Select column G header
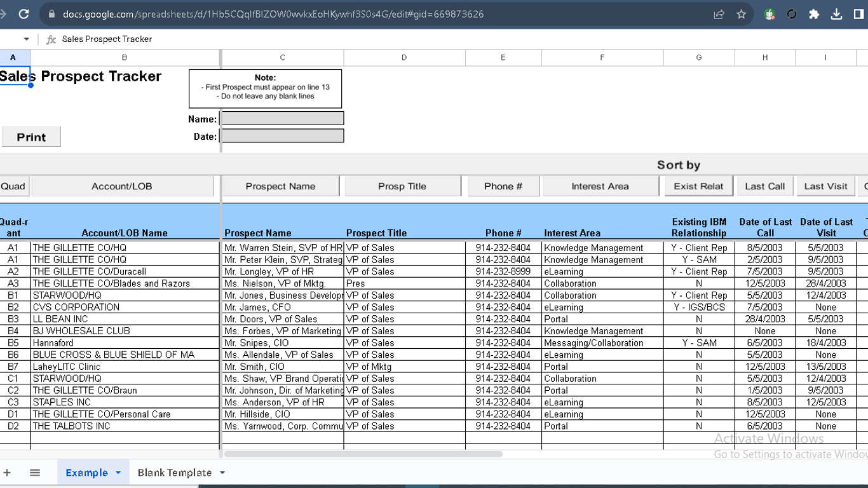868x488 pixels. click(x=699, y=58)
